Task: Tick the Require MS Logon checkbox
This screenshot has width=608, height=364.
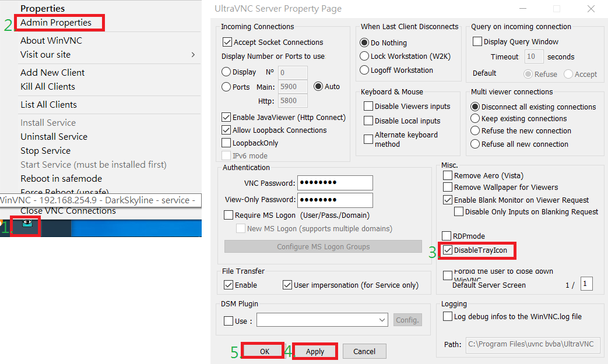Action: [229, 215]
